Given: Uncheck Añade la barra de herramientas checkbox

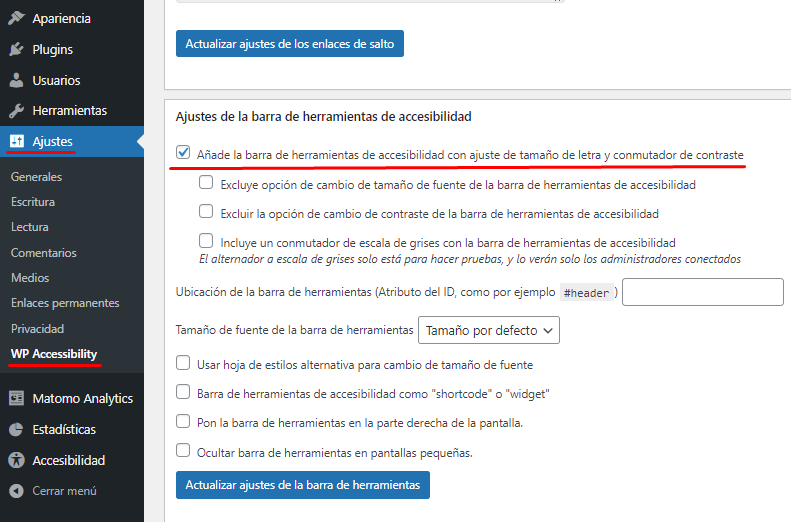Looking at the screenshot, I should 183,152.
